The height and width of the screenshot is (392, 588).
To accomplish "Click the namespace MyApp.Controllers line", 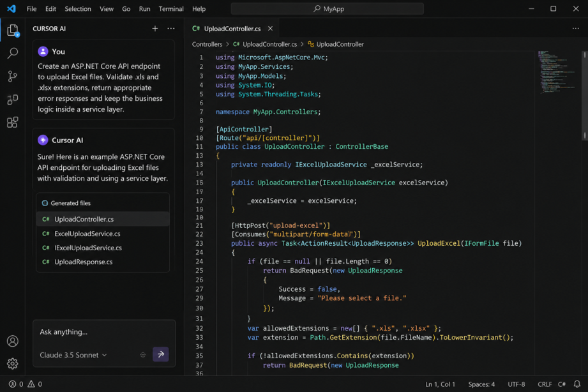I will (268, 112).
